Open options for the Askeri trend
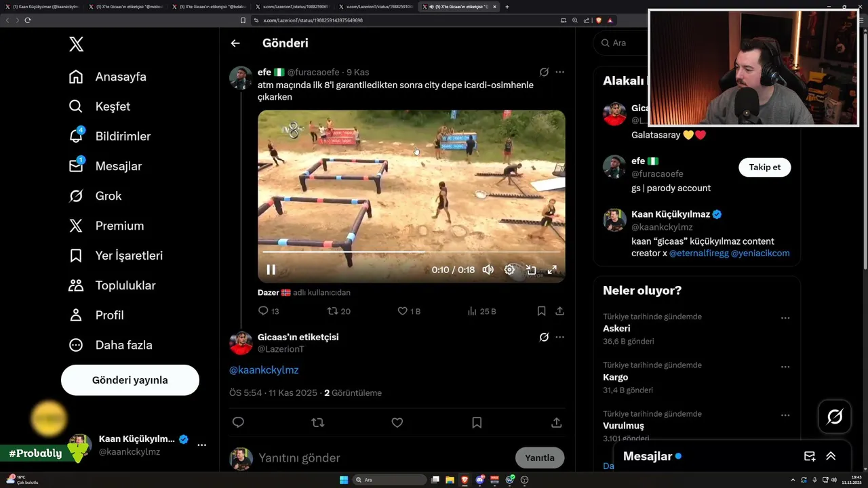This screenshot has width=868, height=488. pos(785,318)
